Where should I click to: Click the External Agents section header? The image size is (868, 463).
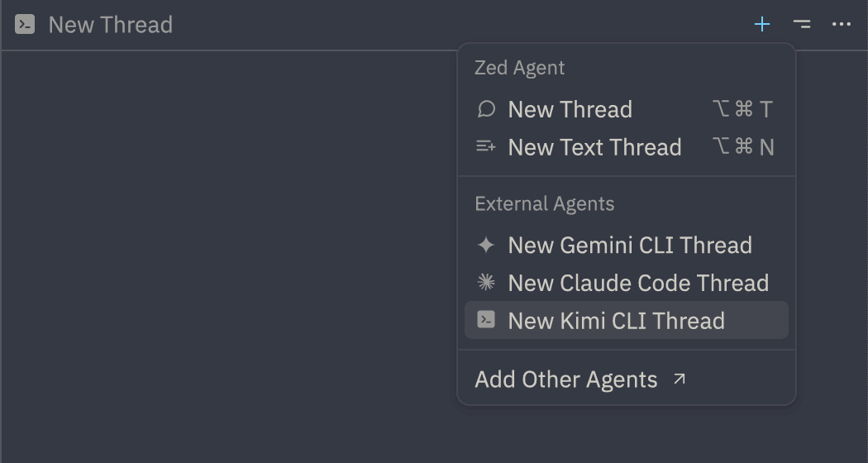[x=544, y=203]
